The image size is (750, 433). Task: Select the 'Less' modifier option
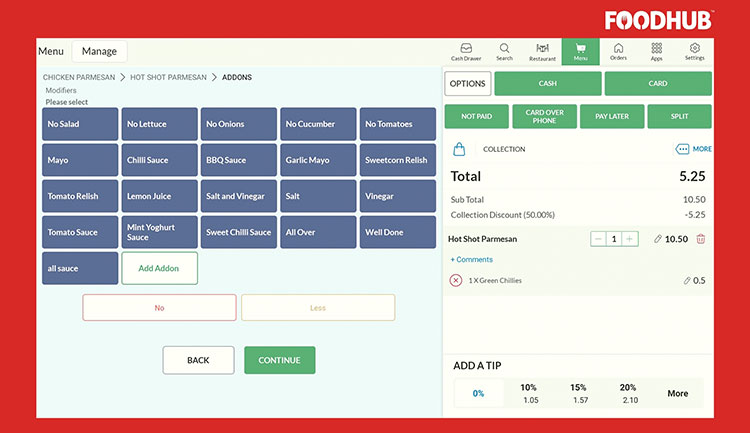click(x=318, y=308)
